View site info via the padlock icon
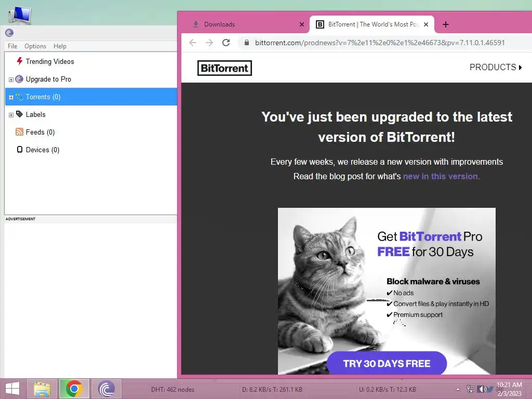Screen dimensions: 532x399 point(247,43)
